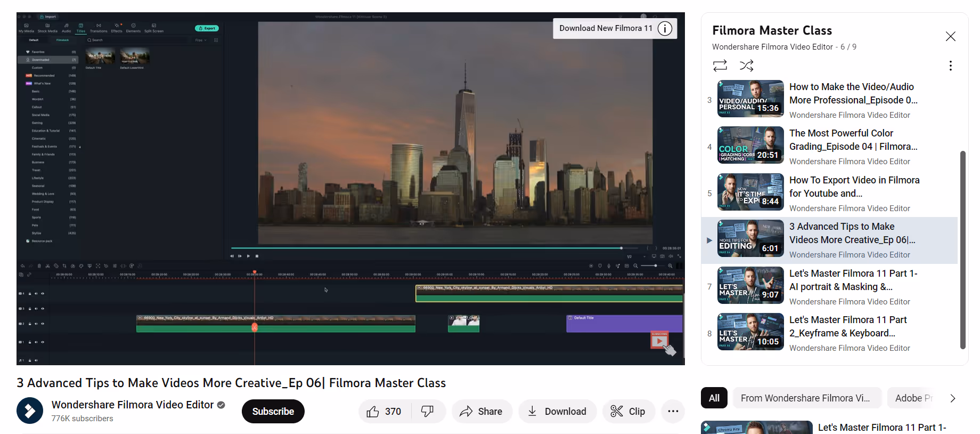The image size is (980, 434).
Task: Play playlist video 8 thumbnail (10:05)
Action: tap(750, 332)
